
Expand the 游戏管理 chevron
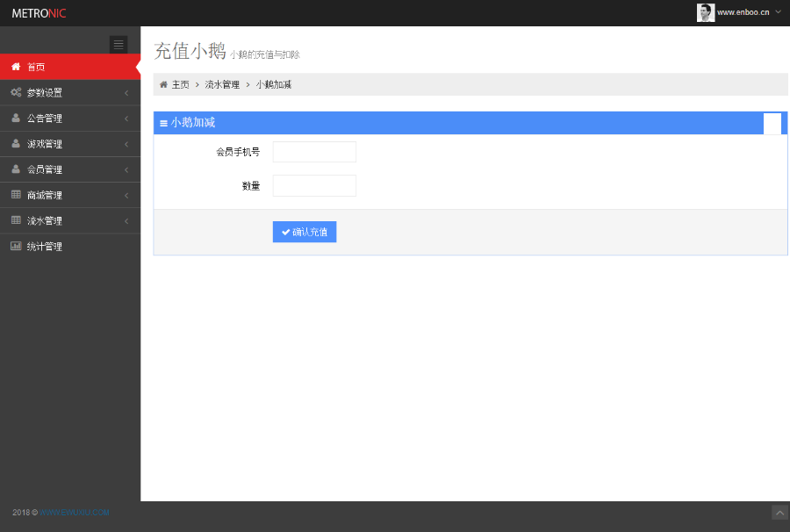click(x=126, y=144)
